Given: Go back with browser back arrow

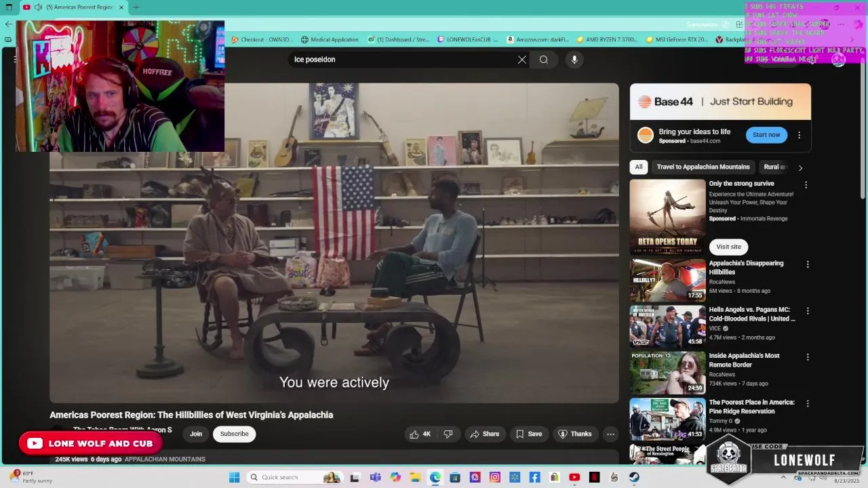Looking at the screenshot, I should click(8, 24).
